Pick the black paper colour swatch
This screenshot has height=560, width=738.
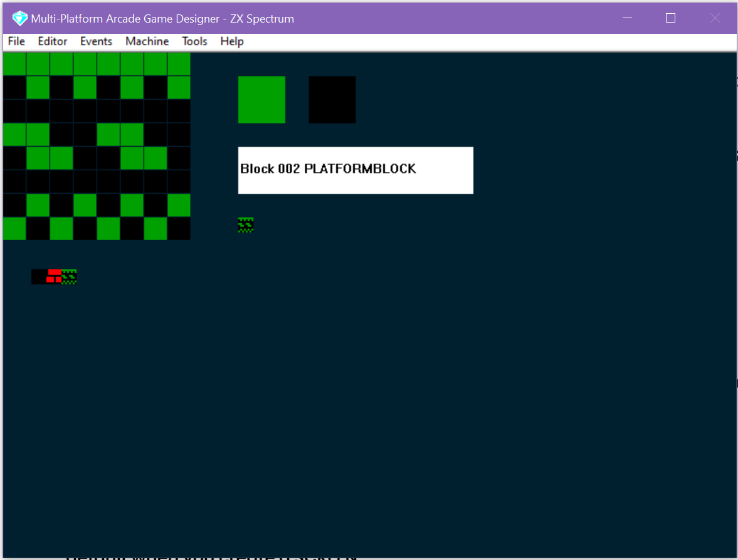tap(332, 100)
